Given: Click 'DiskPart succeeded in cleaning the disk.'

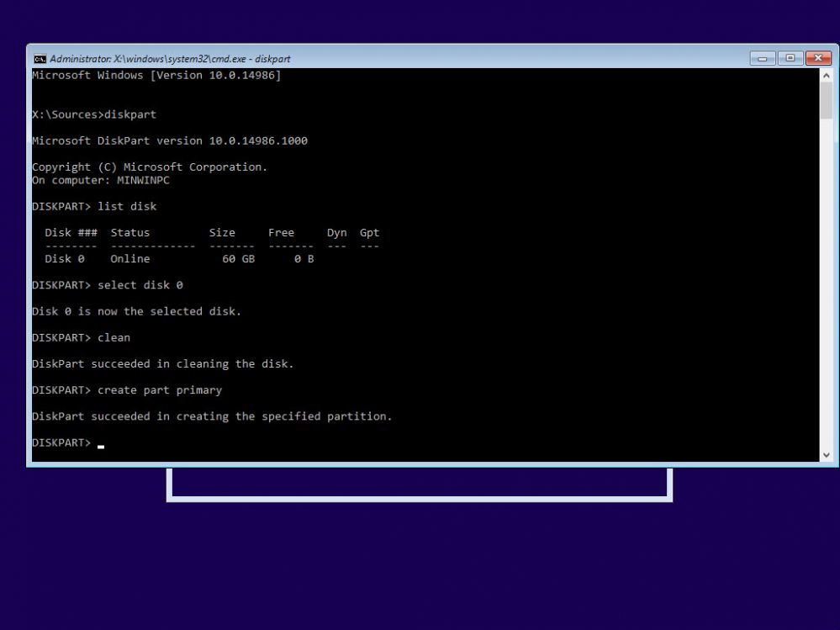Looking at the screenshot, I should (x=163, y=364).
